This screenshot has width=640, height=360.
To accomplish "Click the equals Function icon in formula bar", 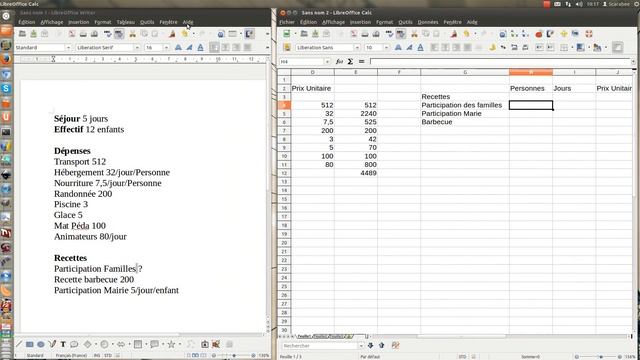I will 361,62.
